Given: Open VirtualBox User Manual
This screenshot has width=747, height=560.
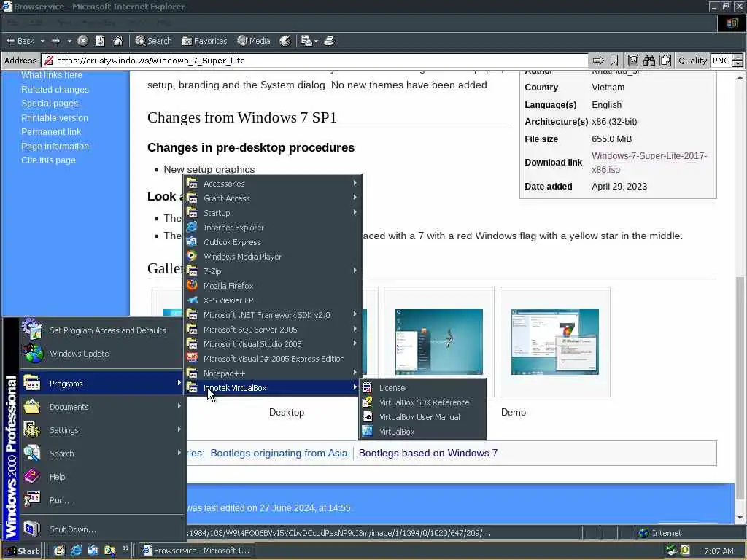Looking at the screenshot, I should (x=423, y=417).
